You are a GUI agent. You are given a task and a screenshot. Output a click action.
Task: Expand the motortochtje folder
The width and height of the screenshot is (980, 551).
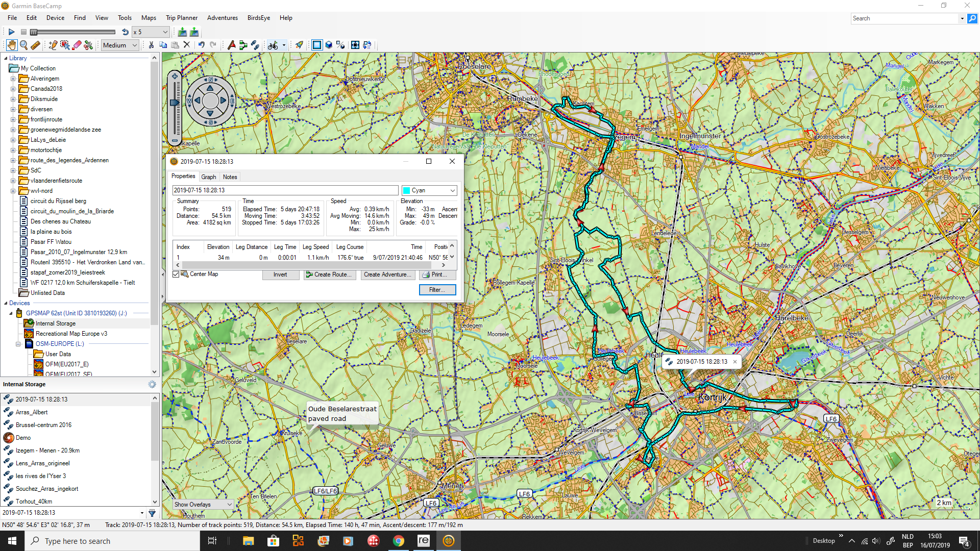(x=13, y=150)
